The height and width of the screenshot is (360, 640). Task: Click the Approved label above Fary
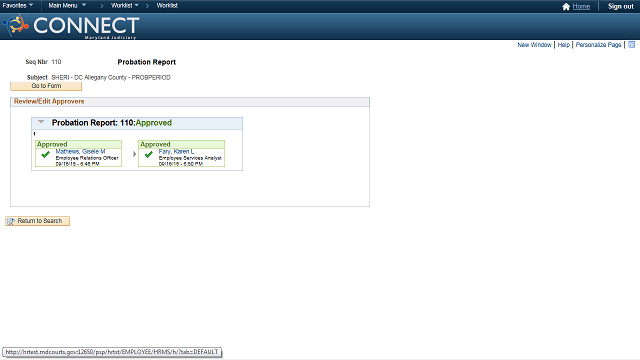click(x=156, y=144)
